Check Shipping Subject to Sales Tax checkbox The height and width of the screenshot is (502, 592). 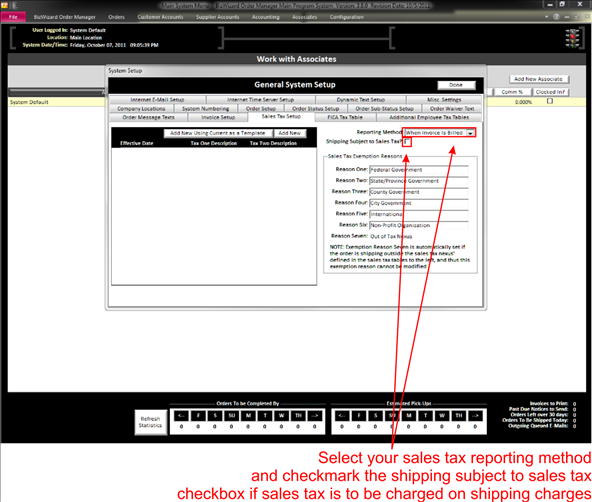407,142
